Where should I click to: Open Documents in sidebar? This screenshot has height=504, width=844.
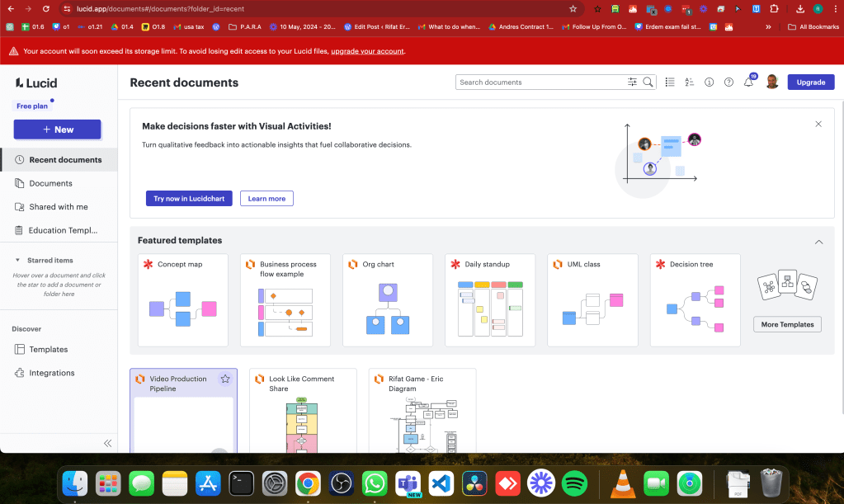click(x=59, y=183)
